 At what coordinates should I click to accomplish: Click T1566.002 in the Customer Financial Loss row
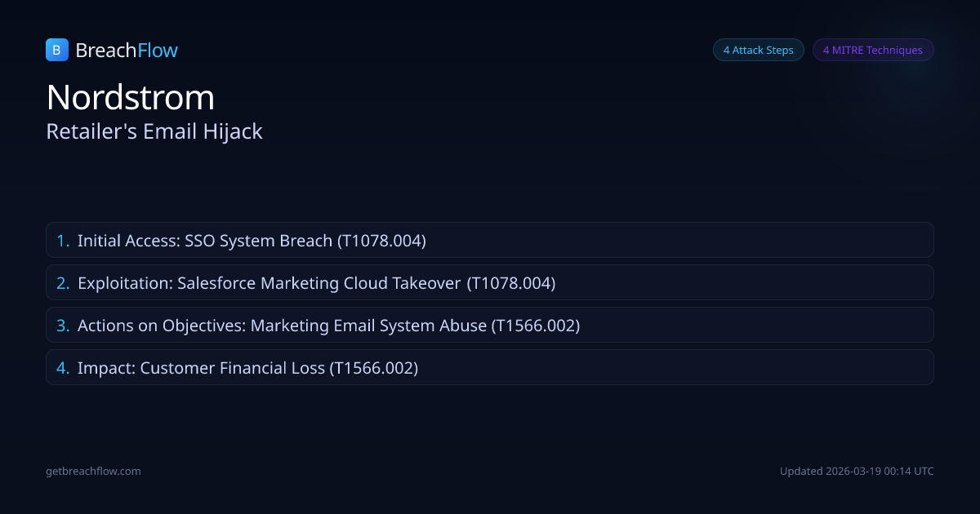coord(373,368)
